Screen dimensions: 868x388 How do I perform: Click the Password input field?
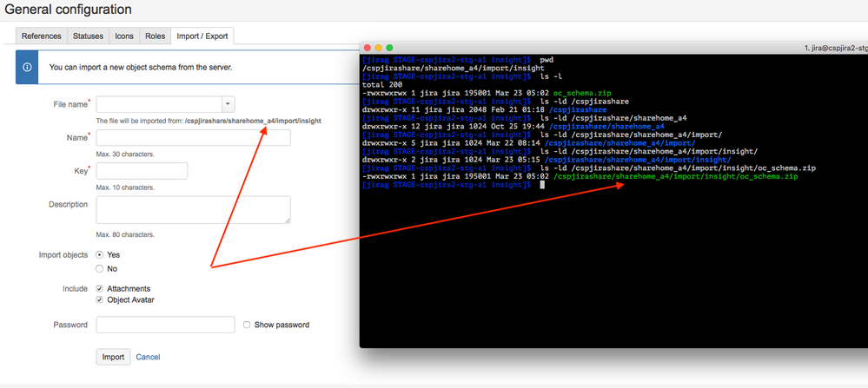pyautogui.click(x=165, y=325)
